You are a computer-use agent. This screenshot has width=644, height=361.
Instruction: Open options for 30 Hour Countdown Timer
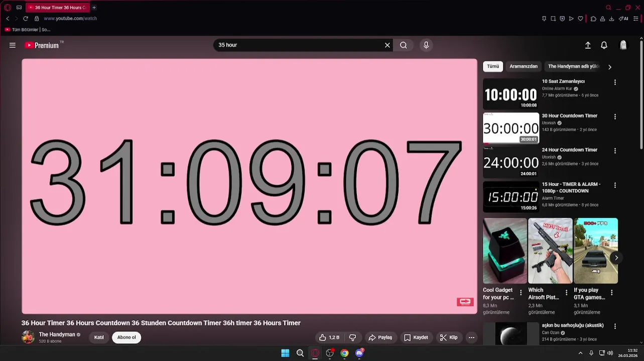[615, 116]
